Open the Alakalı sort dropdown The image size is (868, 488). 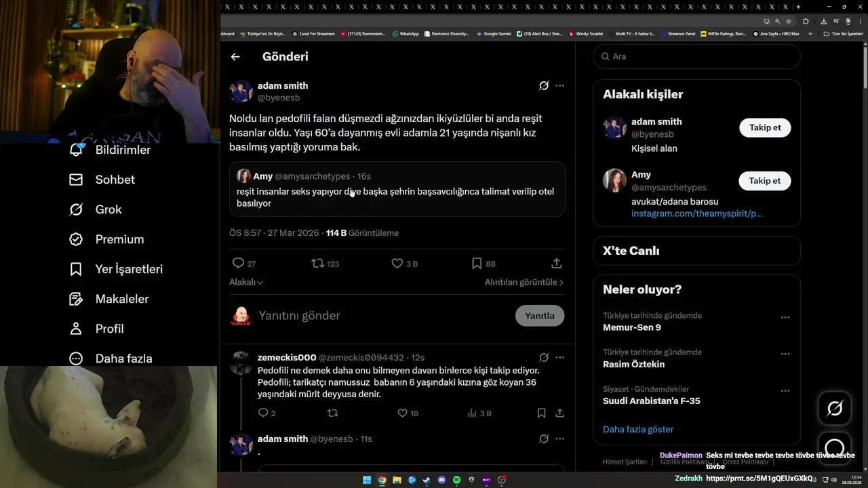246,282
